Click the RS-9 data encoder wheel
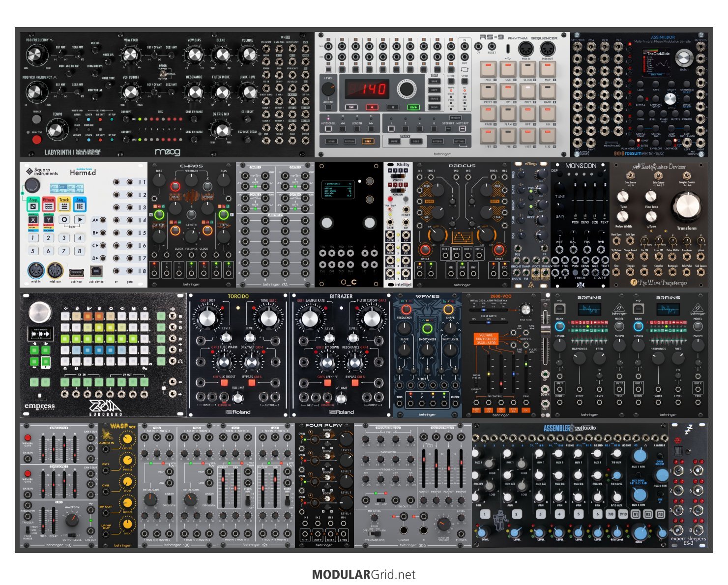Viewport: 728px width, 585px height. [x=406, y=89]
